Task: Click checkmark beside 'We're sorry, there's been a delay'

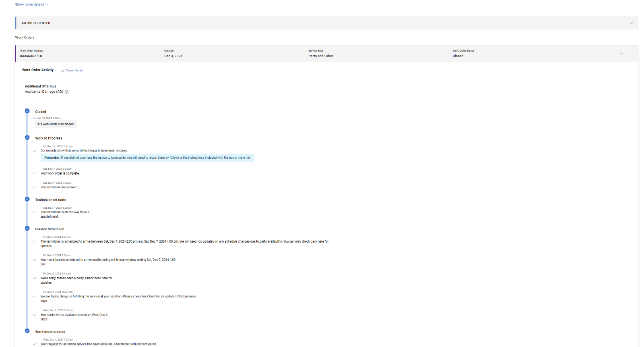Action: click(35, 278)
